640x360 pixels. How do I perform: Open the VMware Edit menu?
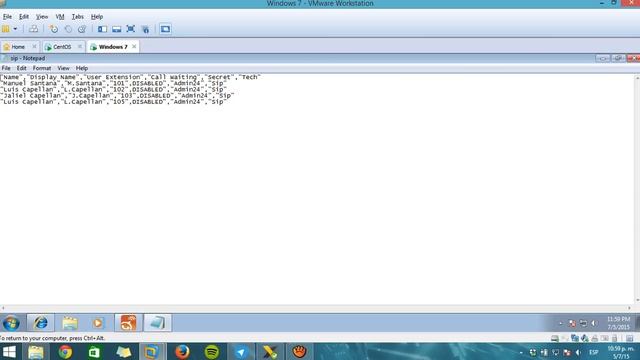point(24,17)
